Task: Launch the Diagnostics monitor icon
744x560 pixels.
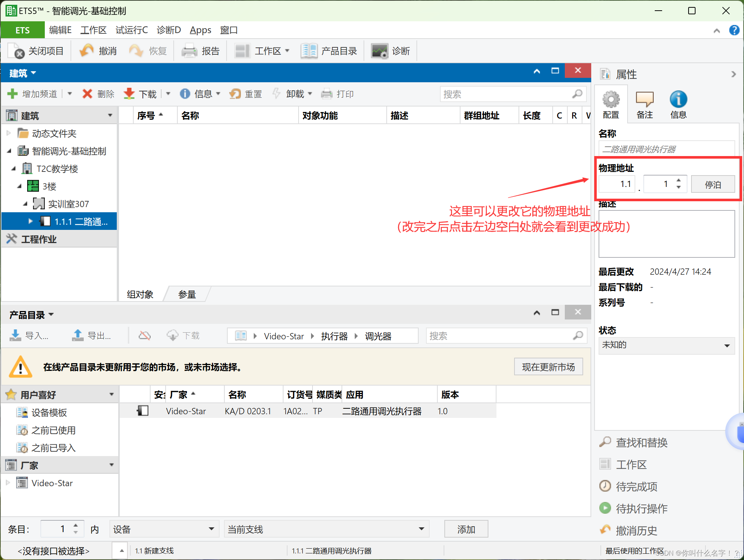Action: pos(379,51)
